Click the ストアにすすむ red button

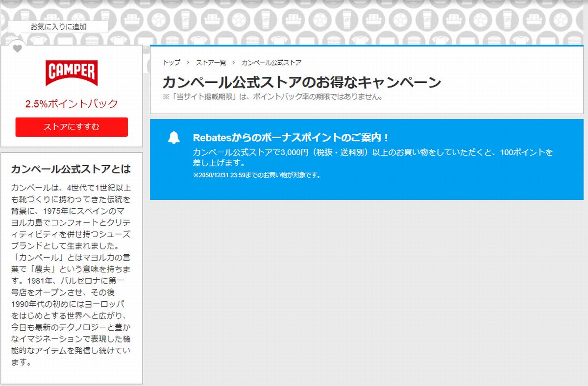pos(72,127)
